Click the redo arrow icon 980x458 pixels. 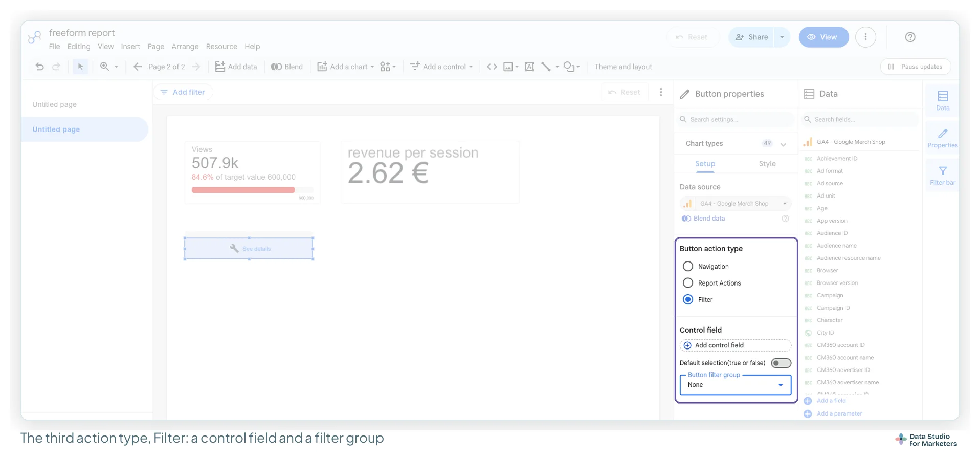pyautogui.click(x=56, y=67)
